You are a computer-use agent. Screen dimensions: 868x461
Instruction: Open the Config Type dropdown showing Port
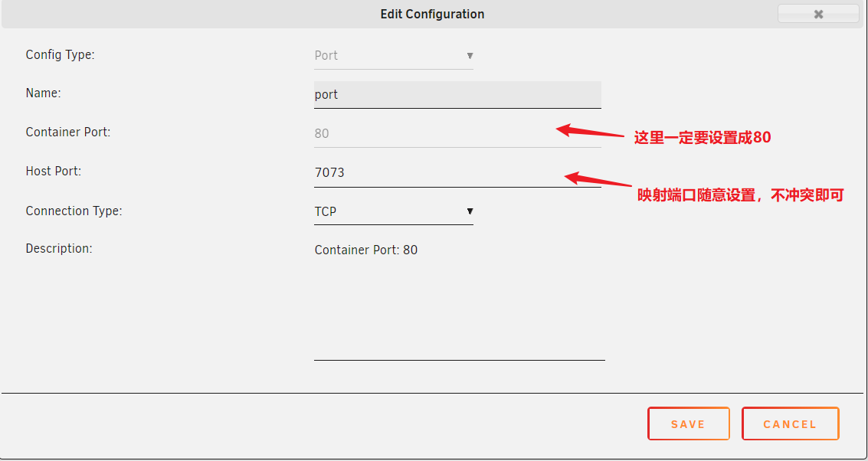(393, 56)
